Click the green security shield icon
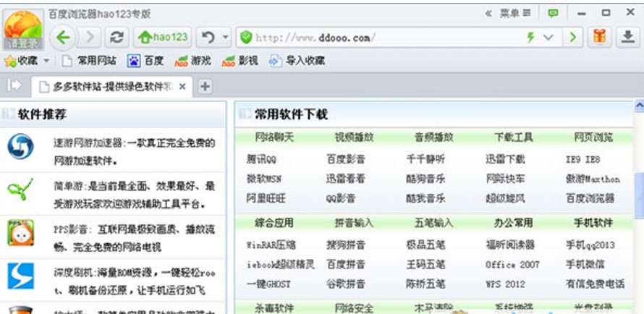The height and width of the screenshot is (314, 644). [246, 38]
